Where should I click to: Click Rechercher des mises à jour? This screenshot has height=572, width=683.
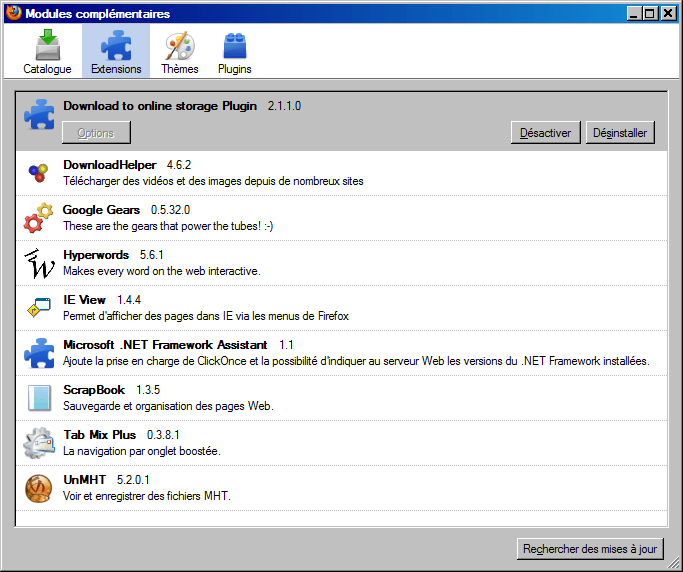pos(590,549)
